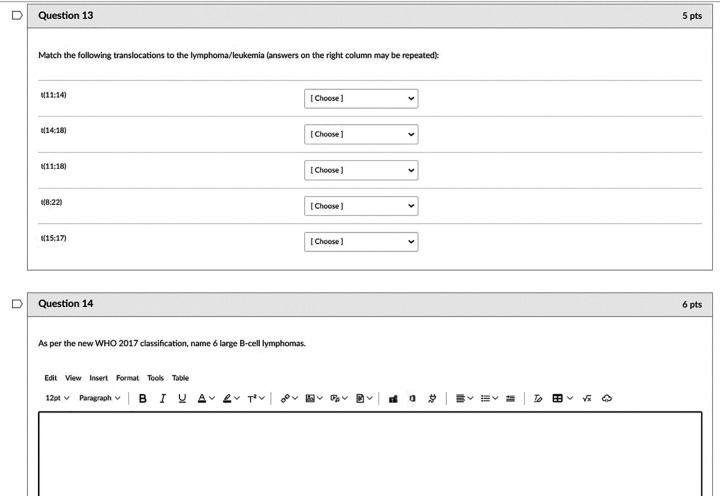Click the insert table icon
The height and width of the screenshot is (496, 720).
coord(557,398)
